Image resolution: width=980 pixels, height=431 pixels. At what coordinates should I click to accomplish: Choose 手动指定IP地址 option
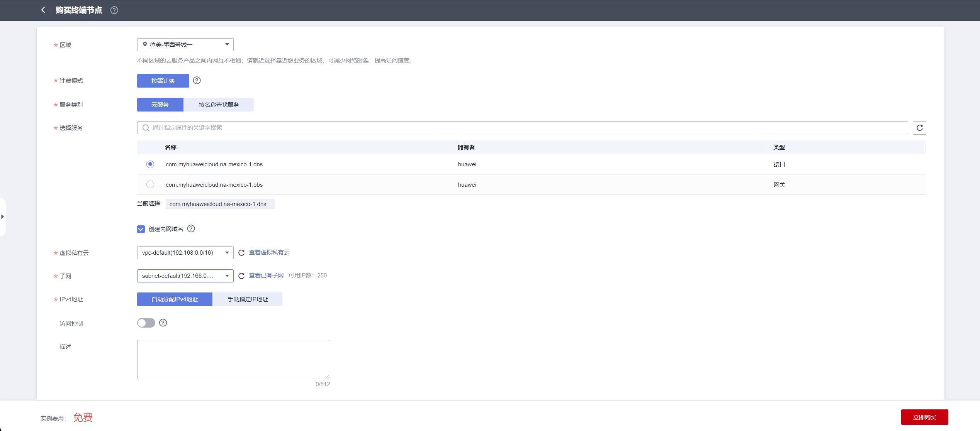[248, 299]
